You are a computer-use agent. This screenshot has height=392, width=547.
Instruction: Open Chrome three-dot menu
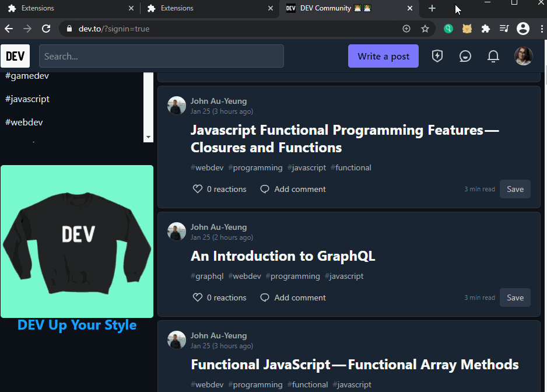pos(542,29)
